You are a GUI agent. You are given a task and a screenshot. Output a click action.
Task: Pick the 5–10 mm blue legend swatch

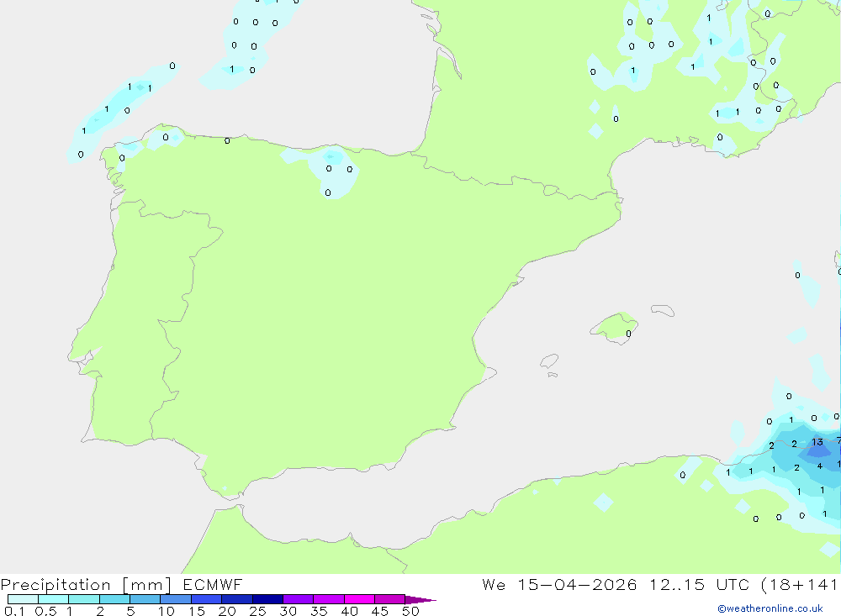(145, 599)
